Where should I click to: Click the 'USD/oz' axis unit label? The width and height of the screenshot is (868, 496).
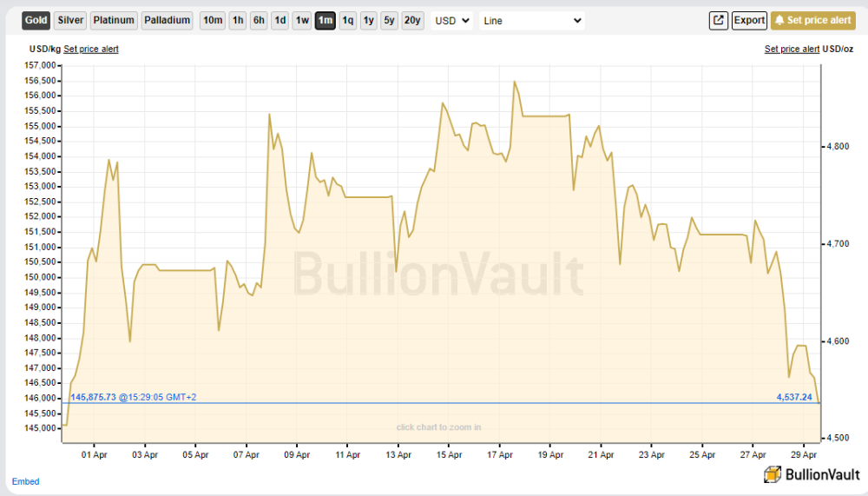point(838,49)
